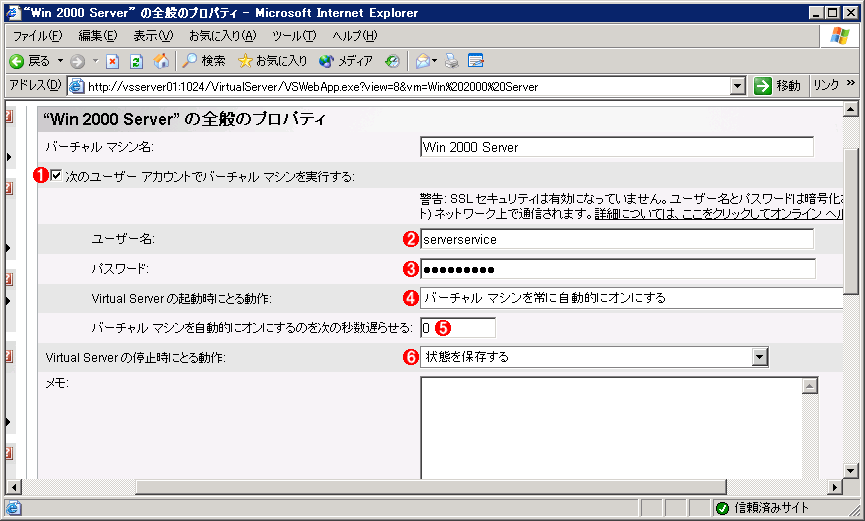Click the memo box scrollbar up arrow
The image size is (865, 521).
pos(809,386)
